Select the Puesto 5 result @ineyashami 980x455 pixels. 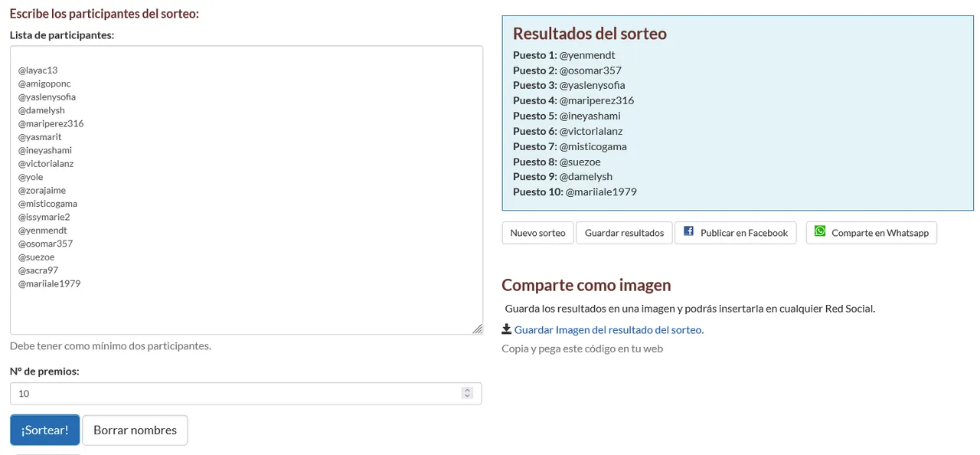point(590,116)
